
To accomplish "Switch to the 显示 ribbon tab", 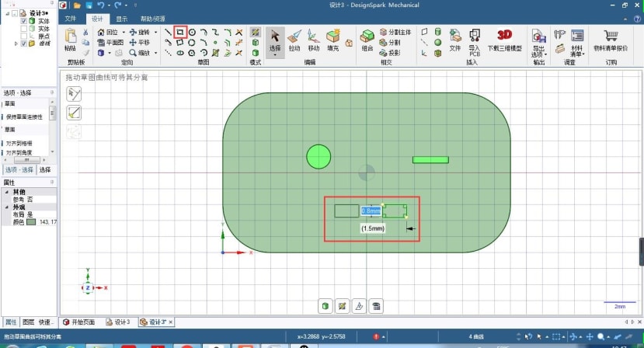I will tap(121, 19).
